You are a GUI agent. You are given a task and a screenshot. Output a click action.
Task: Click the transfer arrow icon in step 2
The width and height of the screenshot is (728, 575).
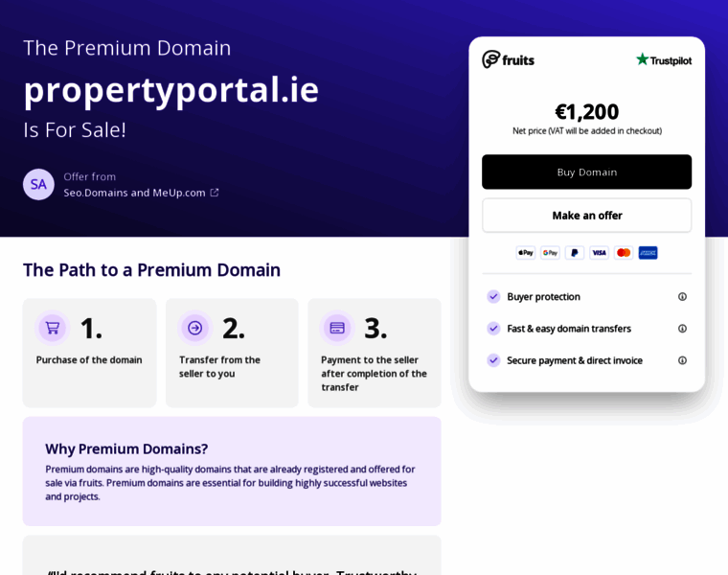pyautogui.click(x=195, y=328)
